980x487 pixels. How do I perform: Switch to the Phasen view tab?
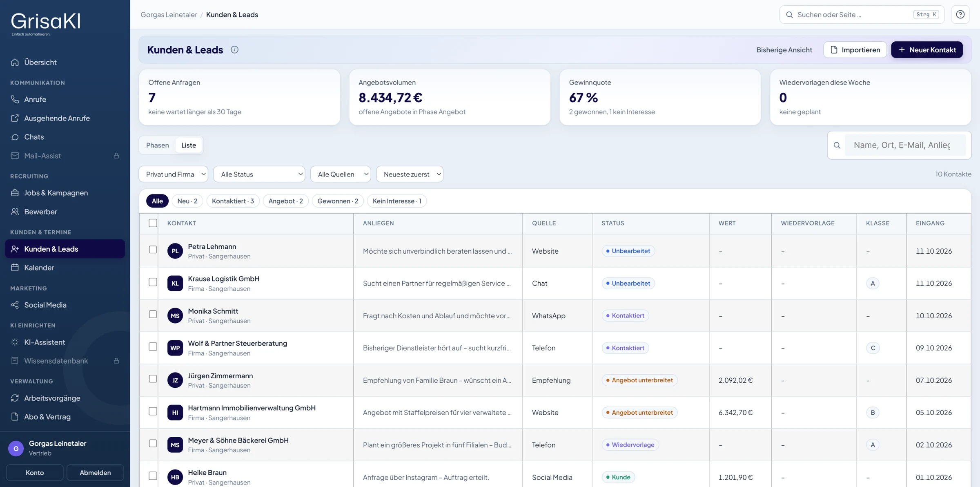click(x=157, y=145)
